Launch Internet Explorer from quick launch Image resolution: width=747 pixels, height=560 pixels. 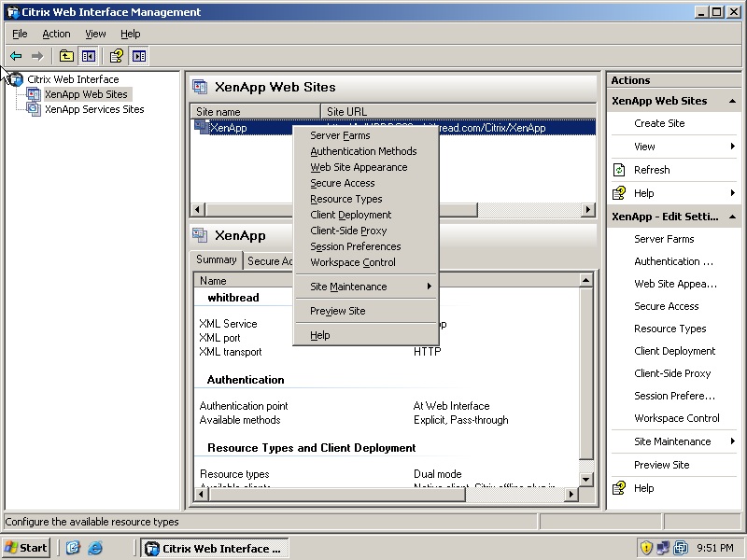[x=95, y=548]
